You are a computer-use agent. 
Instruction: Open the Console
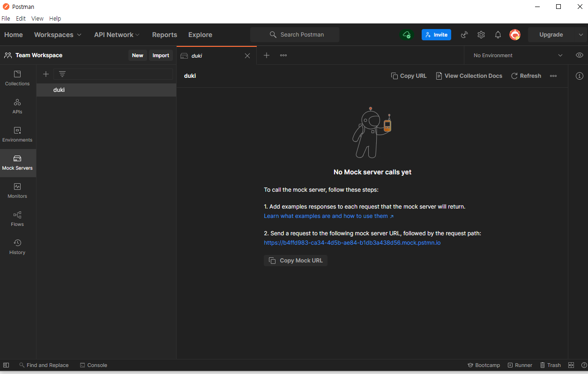click(93, 365)
